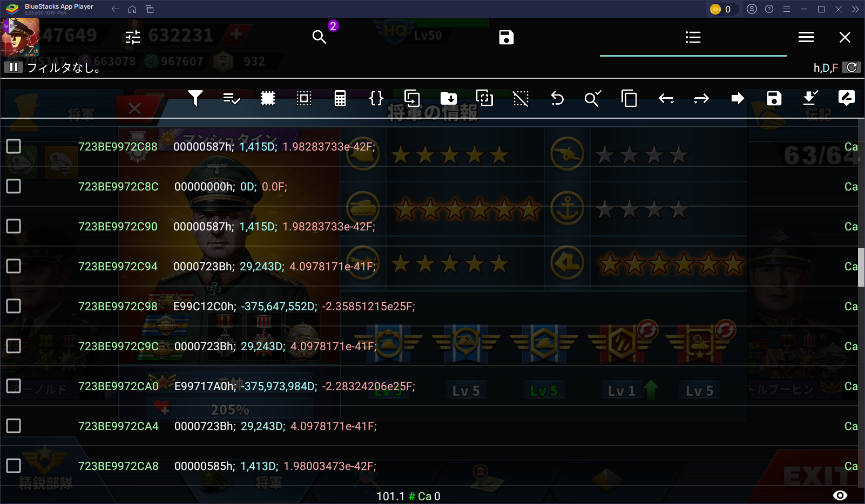
Task: Open the hamburger menu in top bar
Action: tap(806, 37)
